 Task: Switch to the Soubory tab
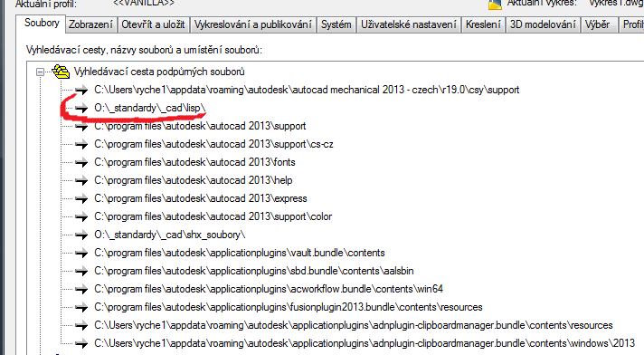(x=42, y=23)
